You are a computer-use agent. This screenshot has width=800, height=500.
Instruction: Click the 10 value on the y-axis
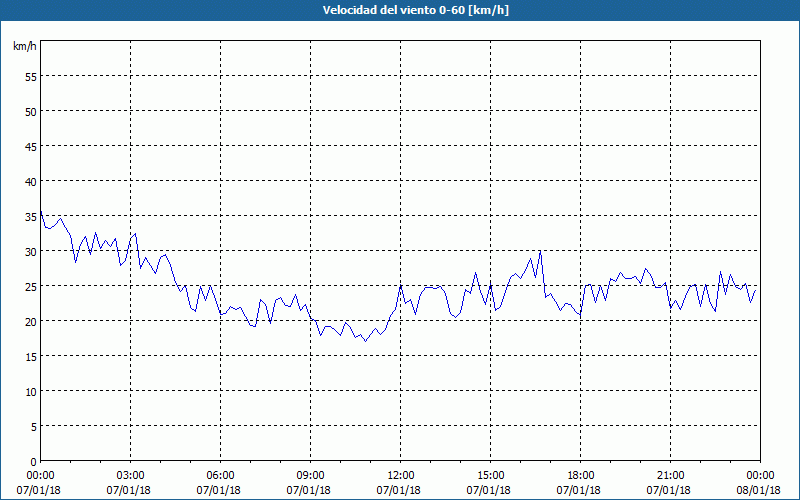pos(31,391)
